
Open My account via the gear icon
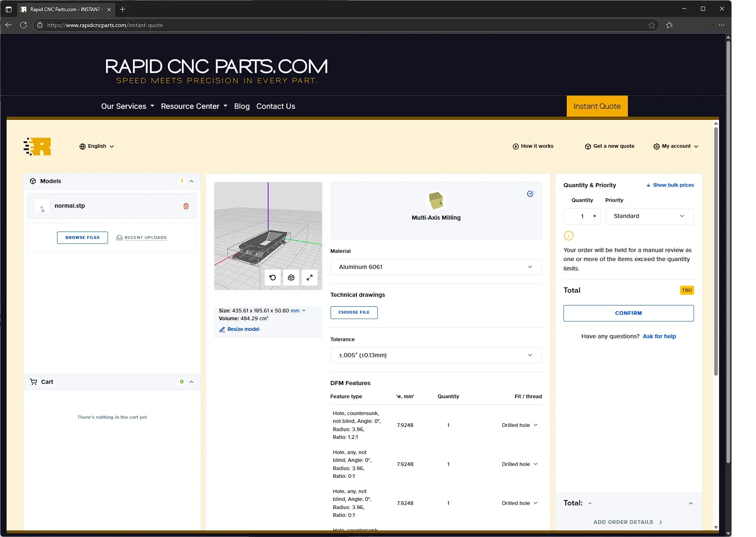tap(656, 146)
